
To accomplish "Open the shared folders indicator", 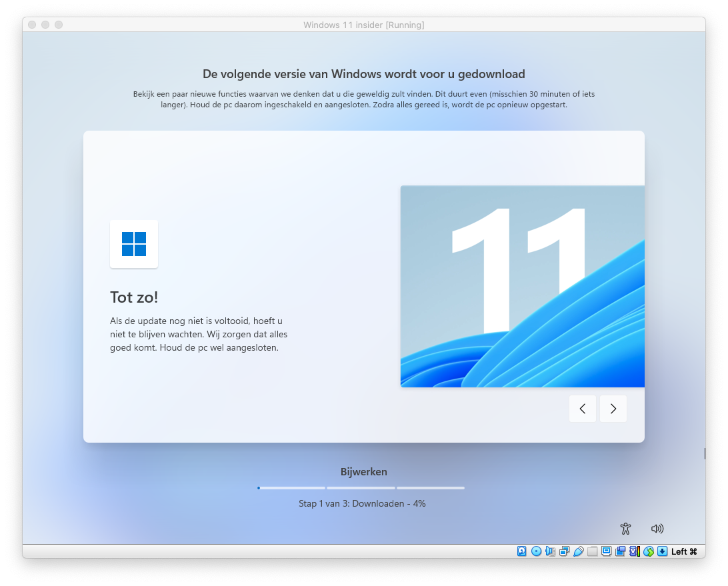I will (x=592, y=551).
